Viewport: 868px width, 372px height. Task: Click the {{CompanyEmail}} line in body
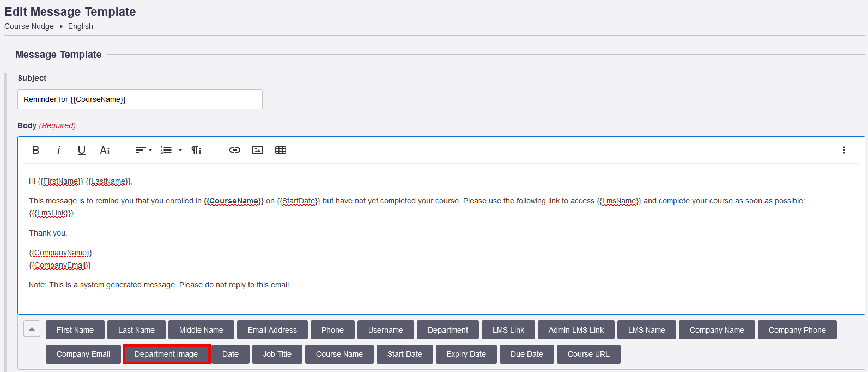coord(60,266)
